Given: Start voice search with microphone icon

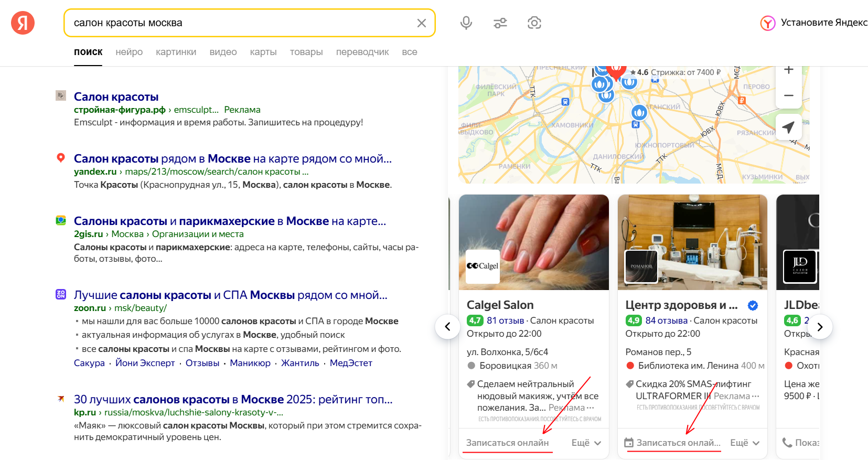Looking at the screenshot, I should 466,23.
